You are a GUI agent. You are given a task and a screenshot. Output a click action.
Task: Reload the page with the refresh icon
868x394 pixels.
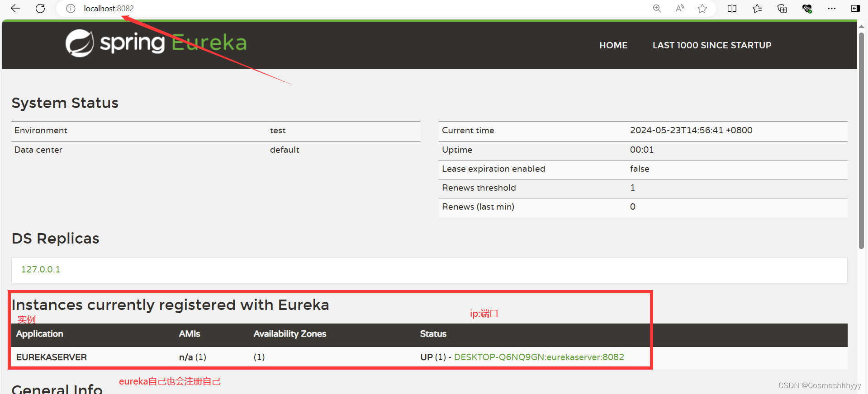[40, 8]
